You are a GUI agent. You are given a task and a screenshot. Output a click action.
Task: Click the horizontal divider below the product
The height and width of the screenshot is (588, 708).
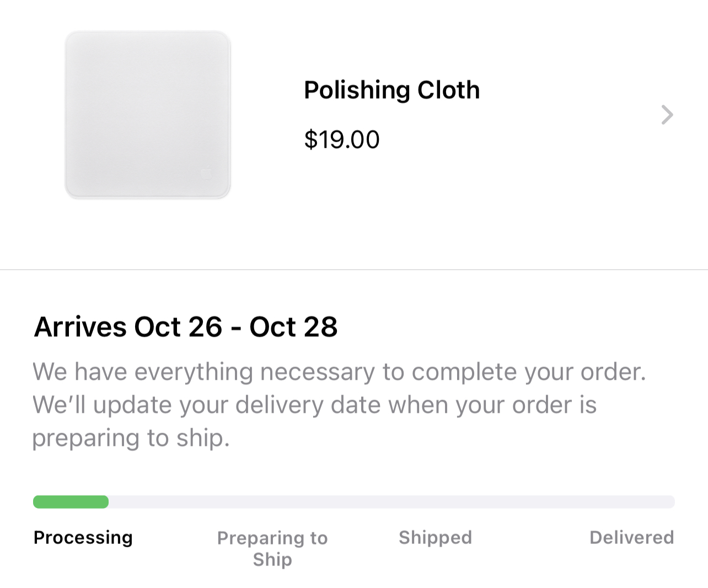click(354, 270)
